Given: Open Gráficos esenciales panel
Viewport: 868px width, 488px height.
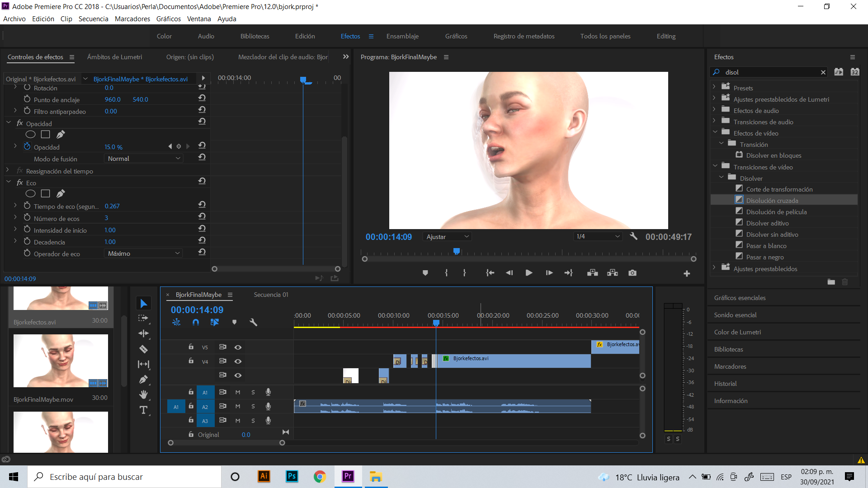Looking at the screenshot, I should (x=740, y=298).
